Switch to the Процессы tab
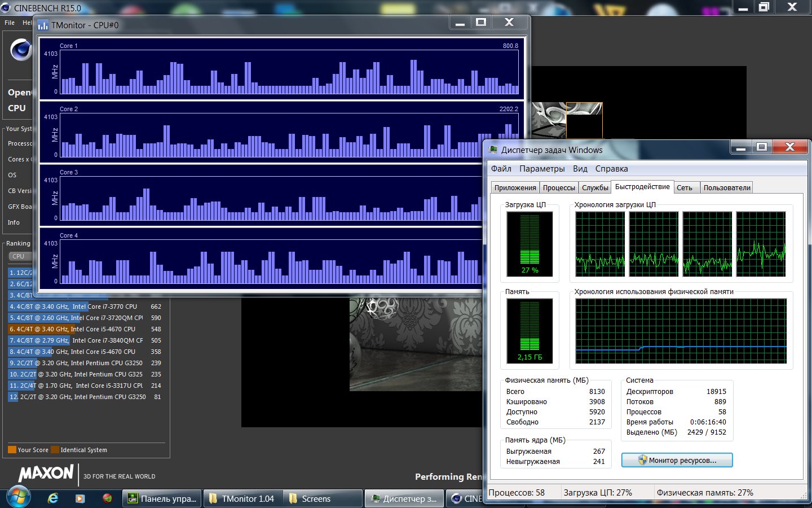This screenshot has width=812, height=508. point(559,188)
